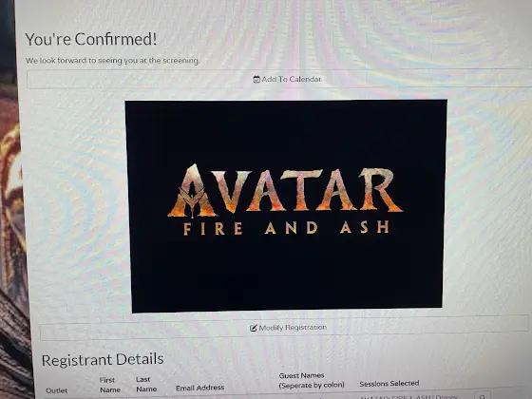Select the Guest Names column header
The image size is (532, 399).
tap(312, 380)
